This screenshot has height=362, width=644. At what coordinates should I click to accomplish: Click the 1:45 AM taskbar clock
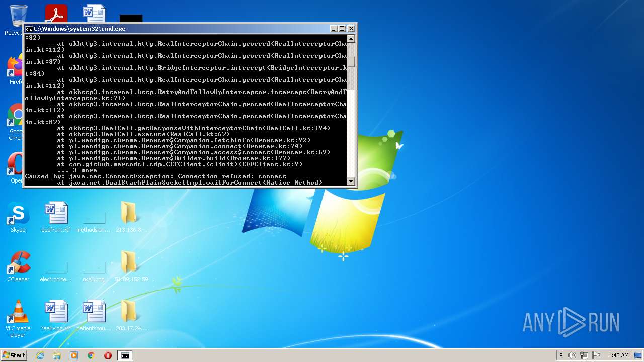tap(618, 355)
